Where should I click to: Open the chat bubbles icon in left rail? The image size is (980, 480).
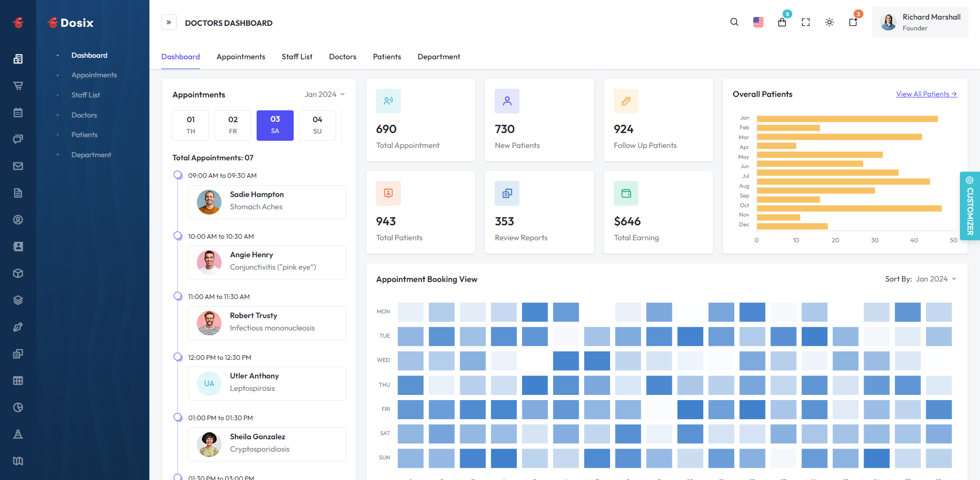[18, 139]
